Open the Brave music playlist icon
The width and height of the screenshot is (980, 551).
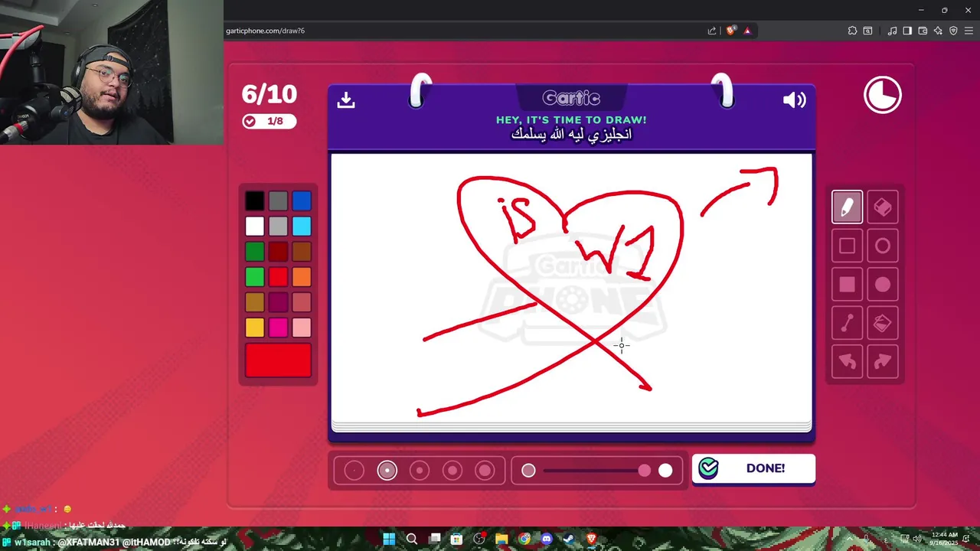coord(892,31)
